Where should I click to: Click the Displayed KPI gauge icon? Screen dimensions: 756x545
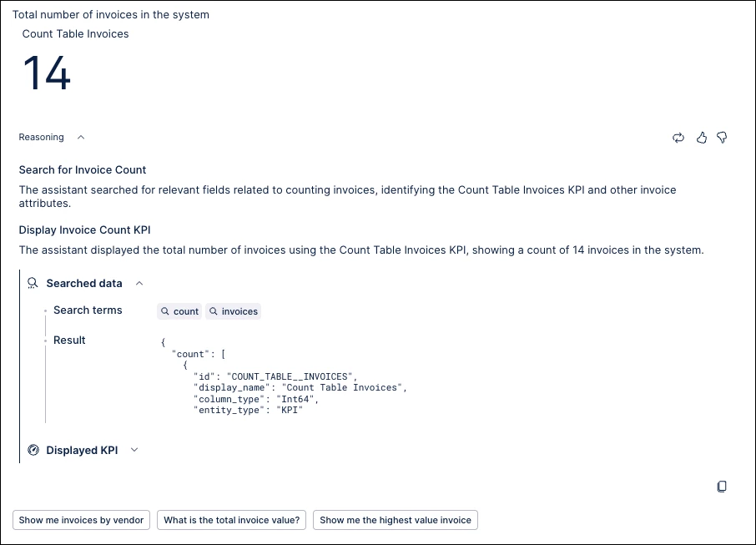coord(33,450)
